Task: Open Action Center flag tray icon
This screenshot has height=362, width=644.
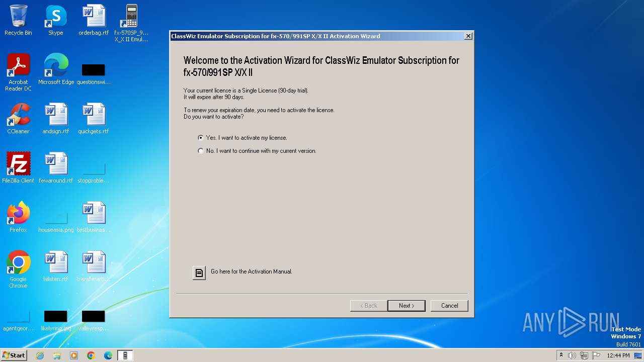Action: pos(596,355)
